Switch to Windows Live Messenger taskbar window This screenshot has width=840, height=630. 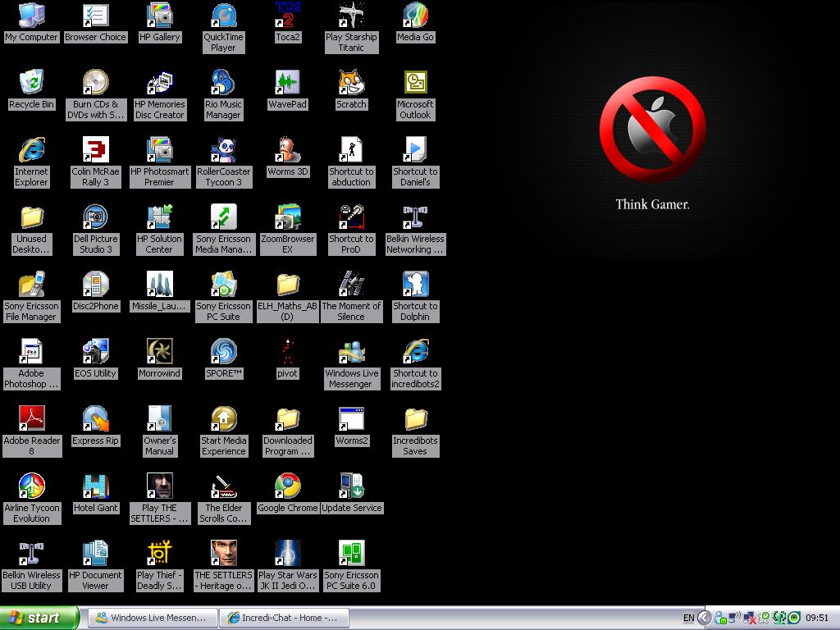pos(152,618)
